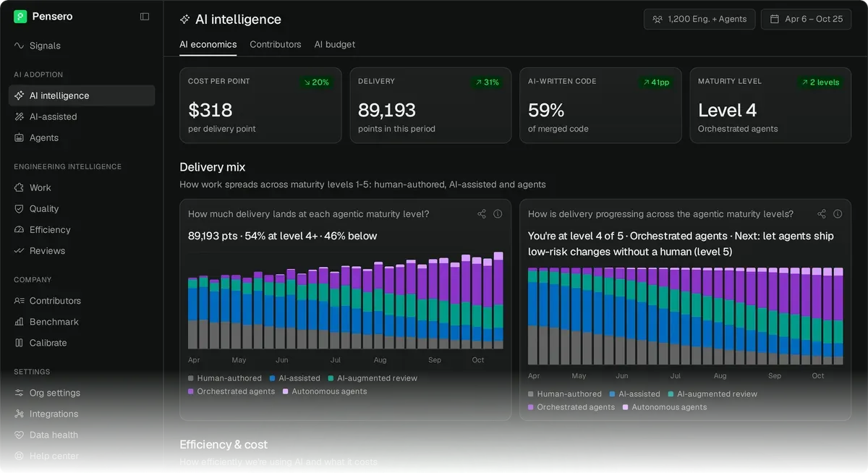Click the 31% delivery change badge
The height and width of the screenshot is (473, 868).
[487, 82]
